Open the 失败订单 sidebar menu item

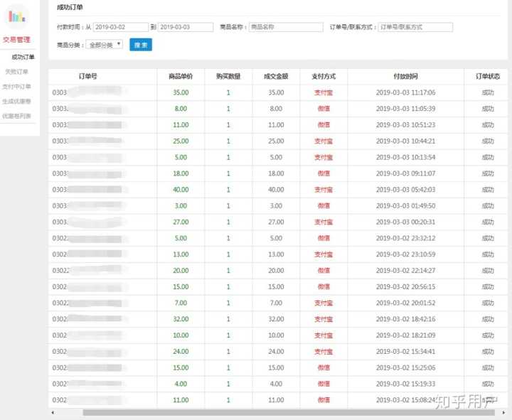click(x=17, y=72)
